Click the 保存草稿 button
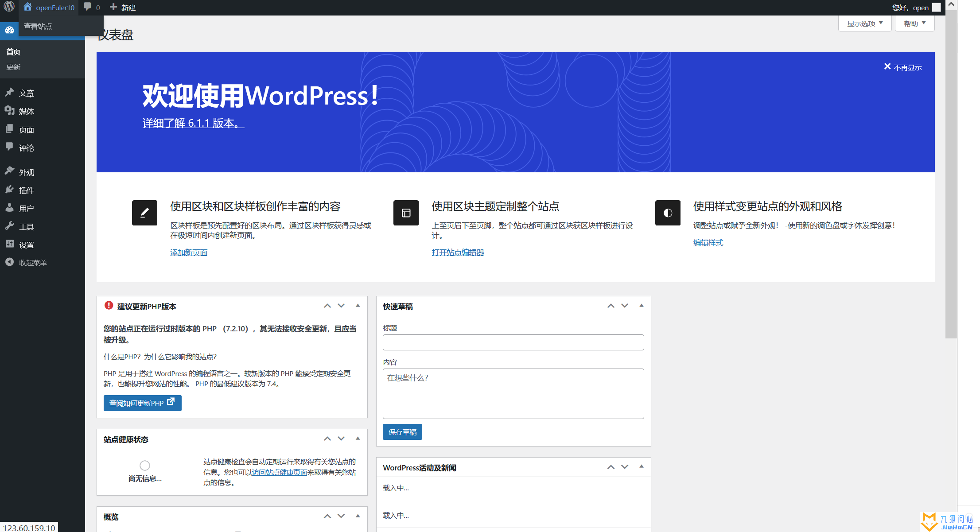980x532 pixels. pos(402,432)
